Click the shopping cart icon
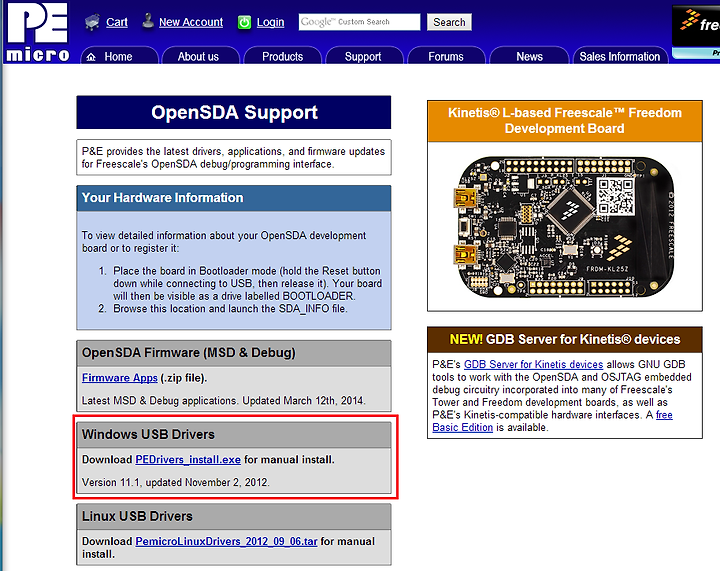 pos(93,22)
